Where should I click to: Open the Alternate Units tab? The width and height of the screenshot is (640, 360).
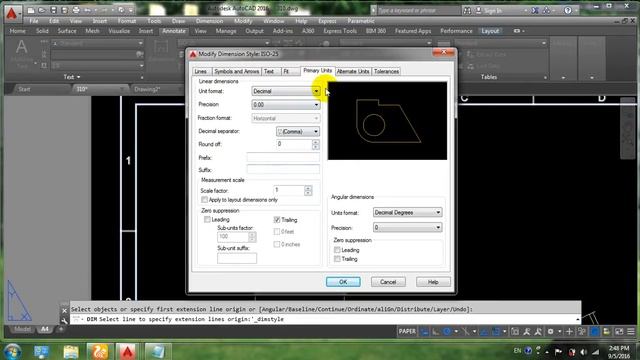pos(353,71)
